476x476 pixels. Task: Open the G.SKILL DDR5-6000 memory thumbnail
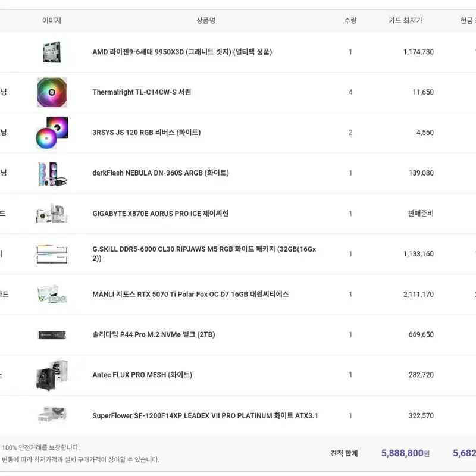(x=52, y=254)
